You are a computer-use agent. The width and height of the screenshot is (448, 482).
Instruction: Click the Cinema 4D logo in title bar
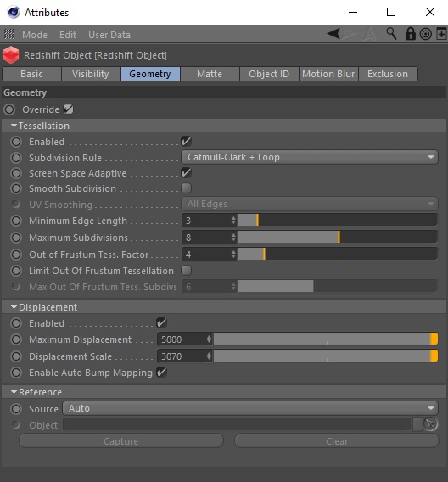[x=14, y=12]
